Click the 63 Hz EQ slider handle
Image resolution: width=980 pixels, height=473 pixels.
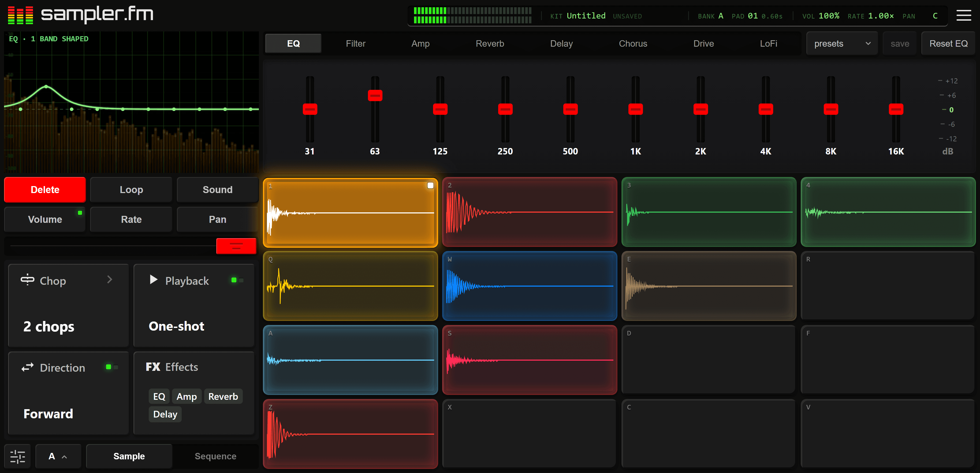(375, 95)
